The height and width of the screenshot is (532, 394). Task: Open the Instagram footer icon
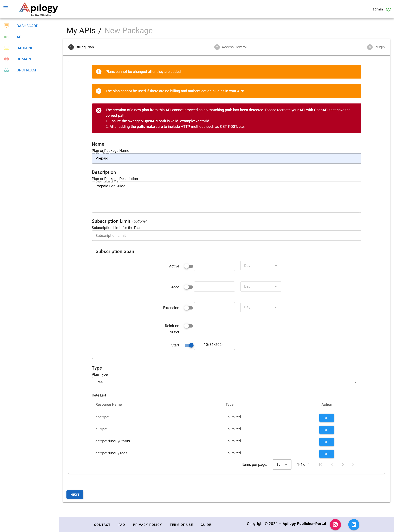[x=335, y=524]
